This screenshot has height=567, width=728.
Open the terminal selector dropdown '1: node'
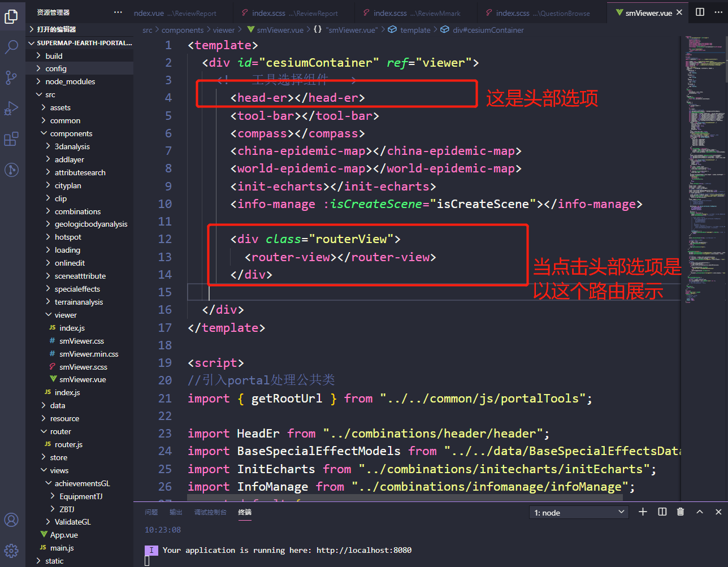[579, 512]
